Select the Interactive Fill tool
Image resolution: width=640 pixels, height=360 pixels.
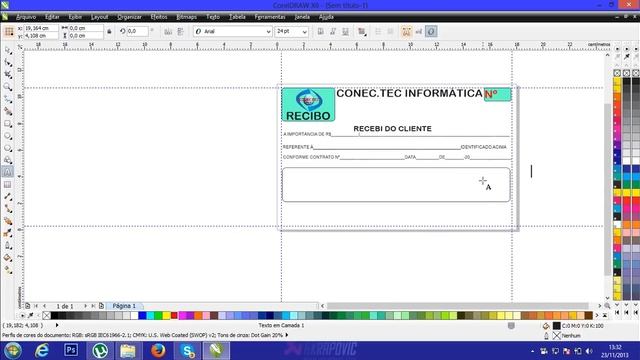(x=8, y=270)
